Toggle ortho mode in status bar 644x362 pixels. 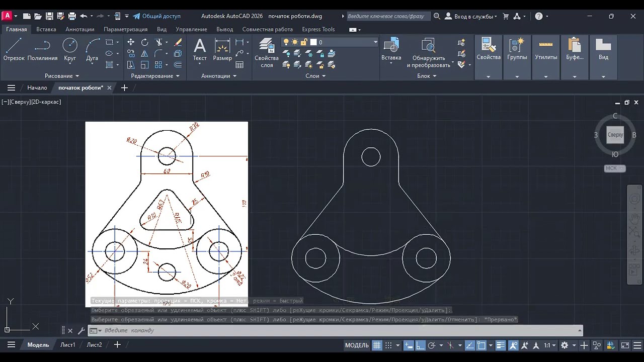(420, 345)
